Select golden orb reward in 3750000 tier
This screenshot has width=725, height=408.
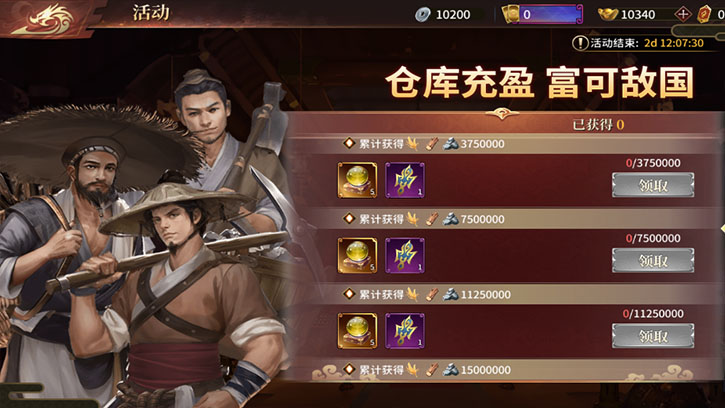click(x=357, y=180)
